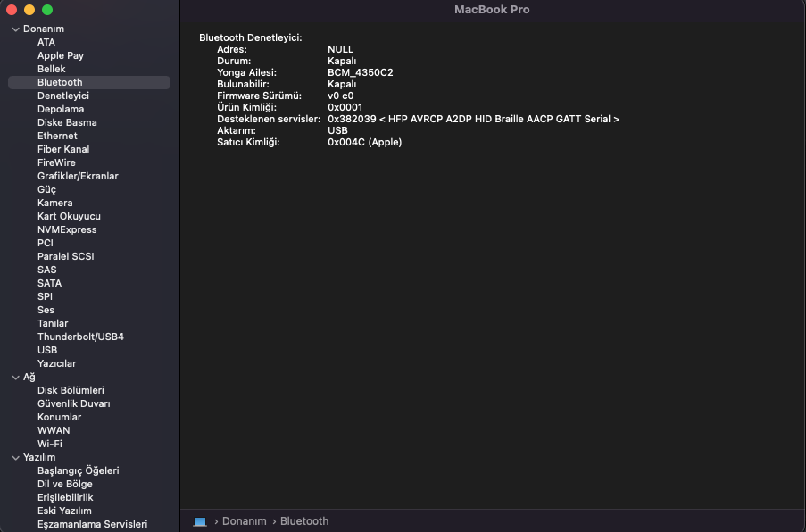Viewport: 806px width, 532px height.
Task: Click the Firmware Sürümü label
Action: [259, 96]
